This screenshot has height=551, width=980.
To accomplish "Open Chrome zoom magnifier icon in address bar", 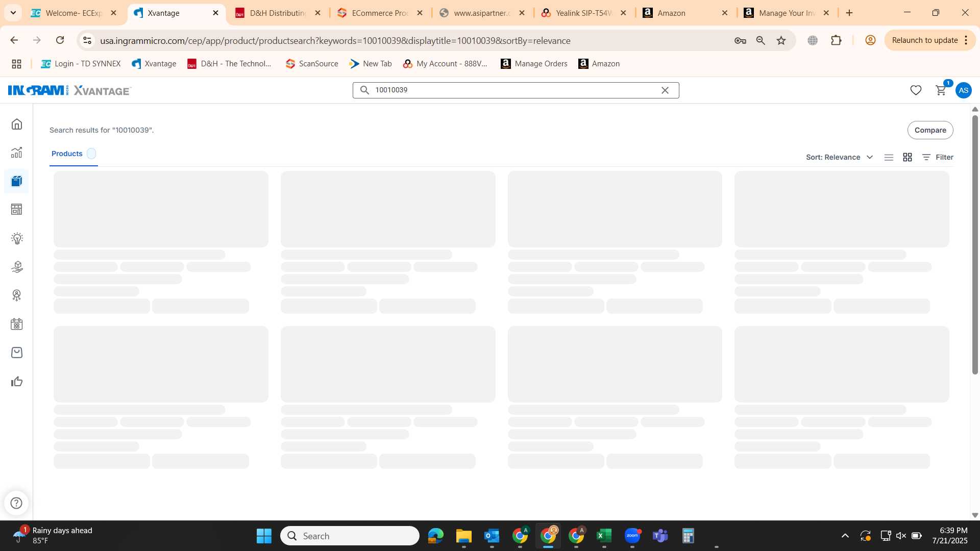I will tap(761, 40).
